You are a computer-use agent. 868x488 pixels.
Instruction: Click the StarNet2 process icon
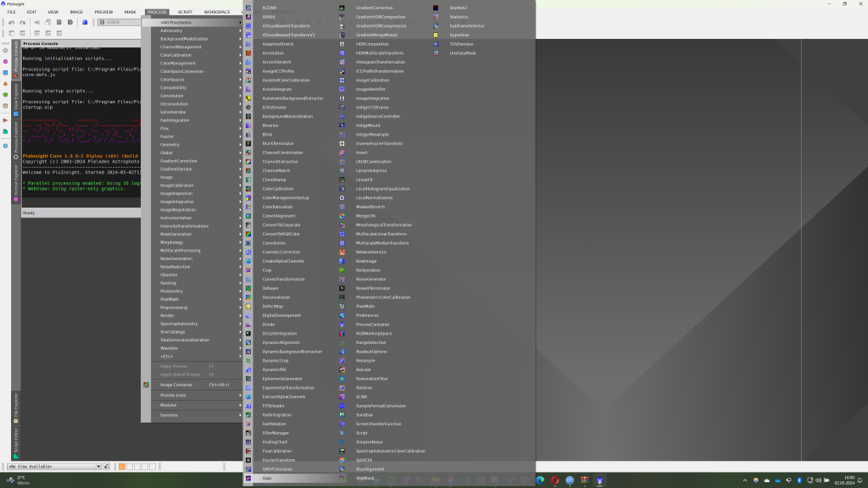(x=436, y=8)
